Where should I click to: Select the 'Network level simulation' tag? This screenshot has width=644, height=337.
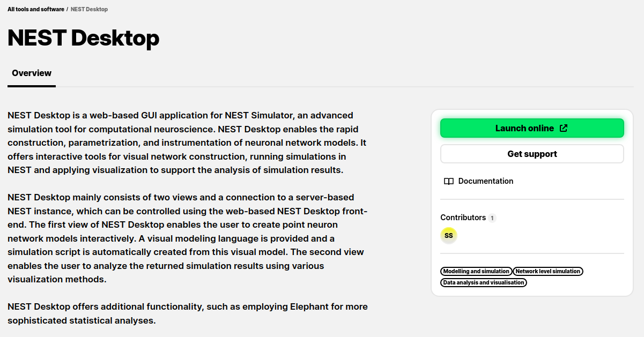[548, 271]
